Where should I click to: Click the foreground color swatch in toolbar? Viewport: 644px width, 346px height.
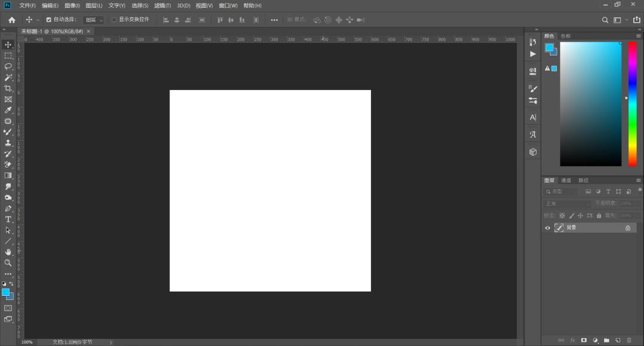click(5, 292)
